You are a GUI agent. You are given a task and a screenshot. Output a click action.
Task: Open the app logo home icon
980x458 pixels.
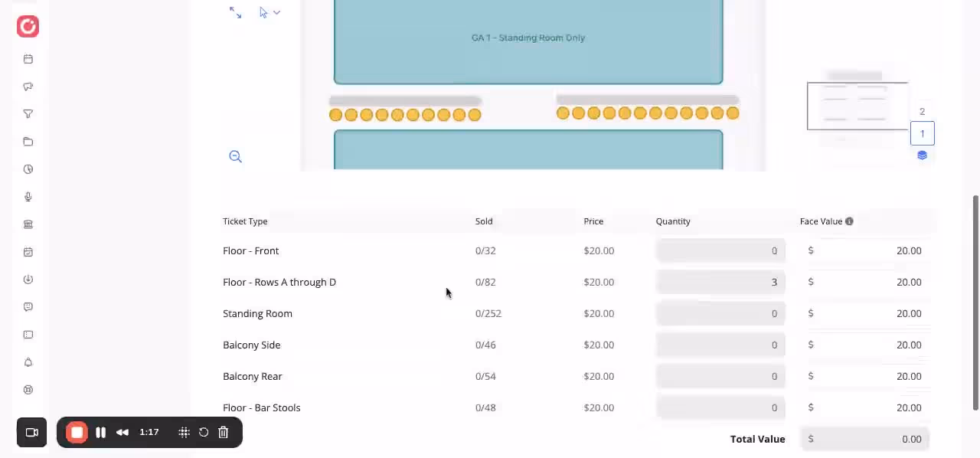pos(28,27)
